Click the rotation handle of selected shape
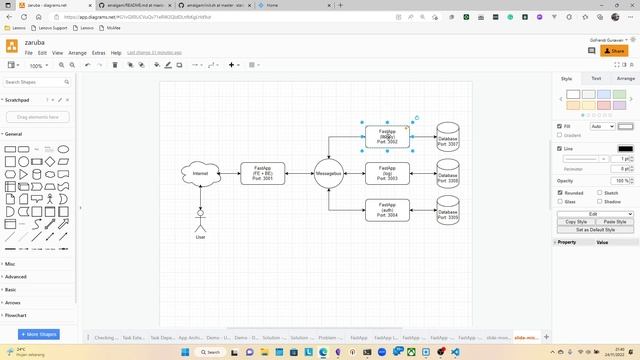The image size is (640, 360). pyautogui.click(x=417, y=118)
